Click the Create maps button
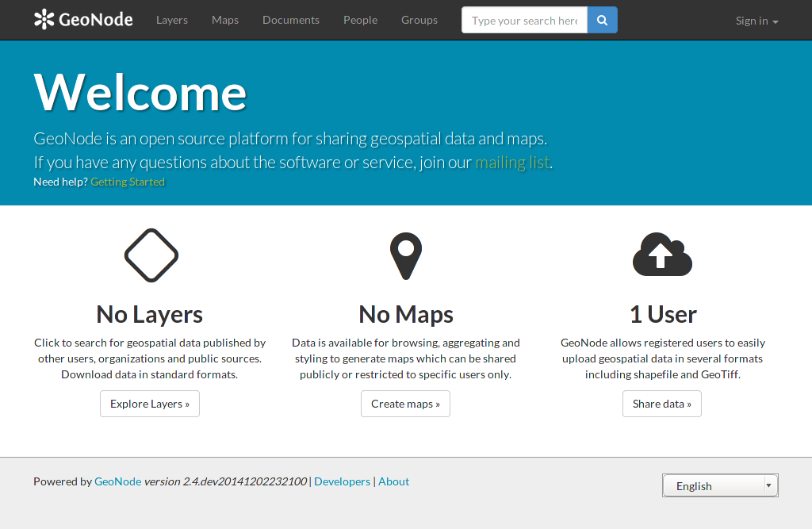Screen dimensions: 812x529 [405, 404]
